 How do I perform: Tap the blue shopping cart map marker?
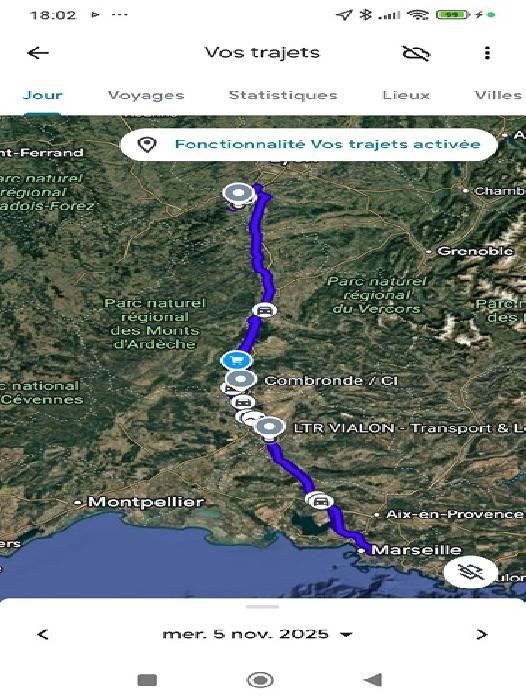[236, 360]
